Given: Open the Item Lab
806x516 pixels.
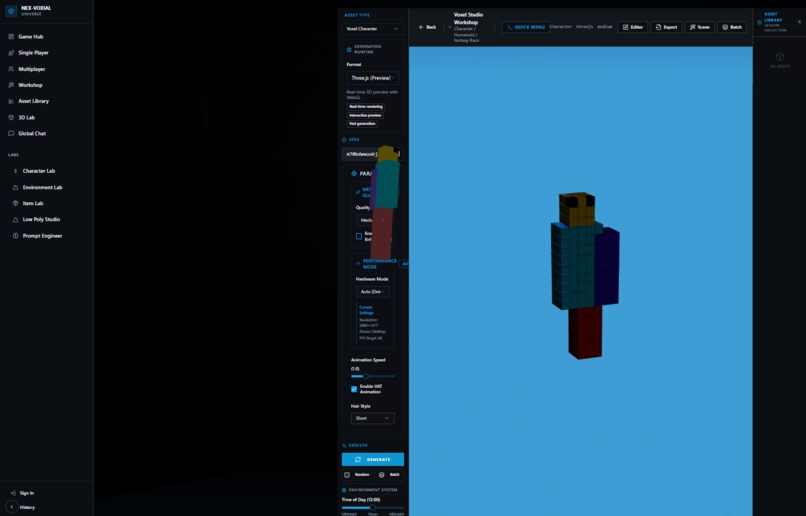Looking at the screenshot, I should (33, 203).
